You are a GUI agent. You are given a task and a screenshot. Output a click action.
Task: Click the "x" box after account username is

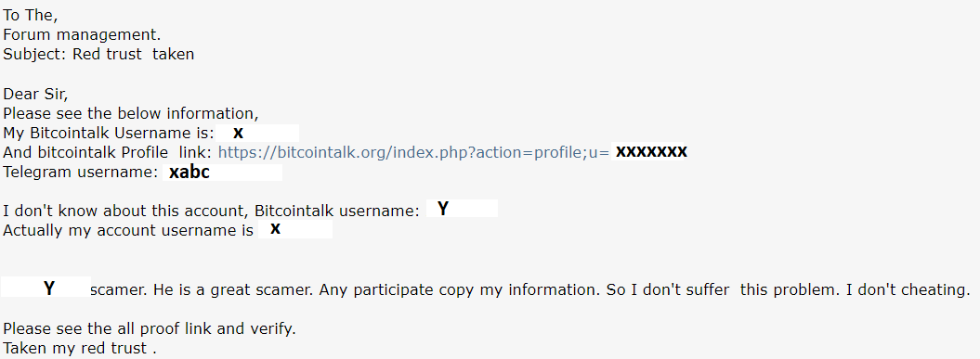[x=295, y=229]
